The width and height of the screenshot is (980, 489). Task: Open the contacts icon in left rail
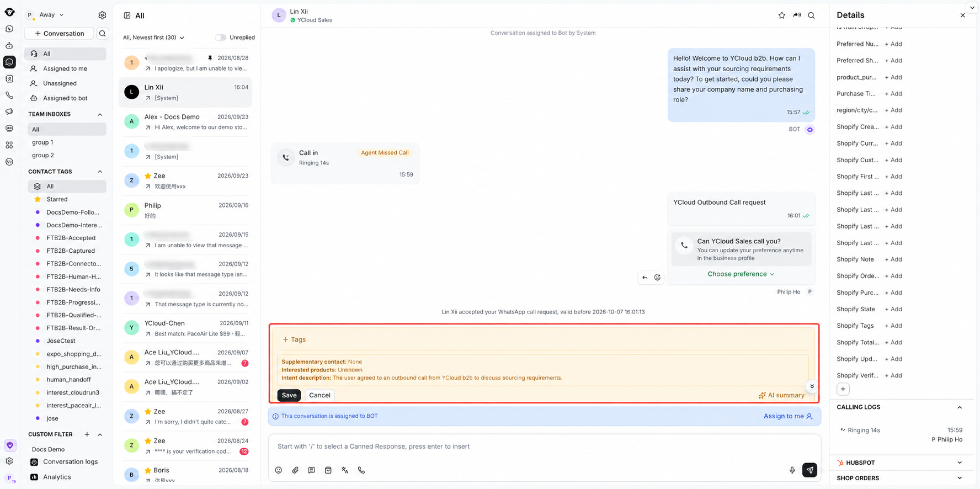(9, 78)
